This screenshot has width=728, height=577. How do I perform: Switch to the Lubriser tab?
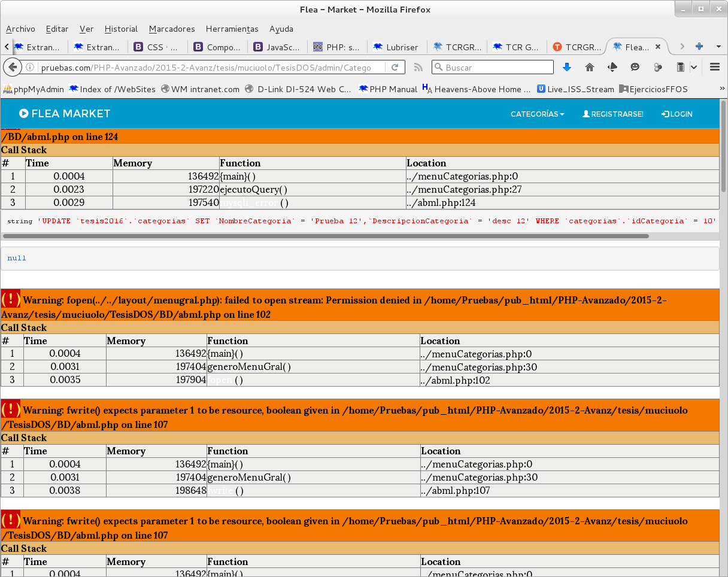click(x=398, y=47)
